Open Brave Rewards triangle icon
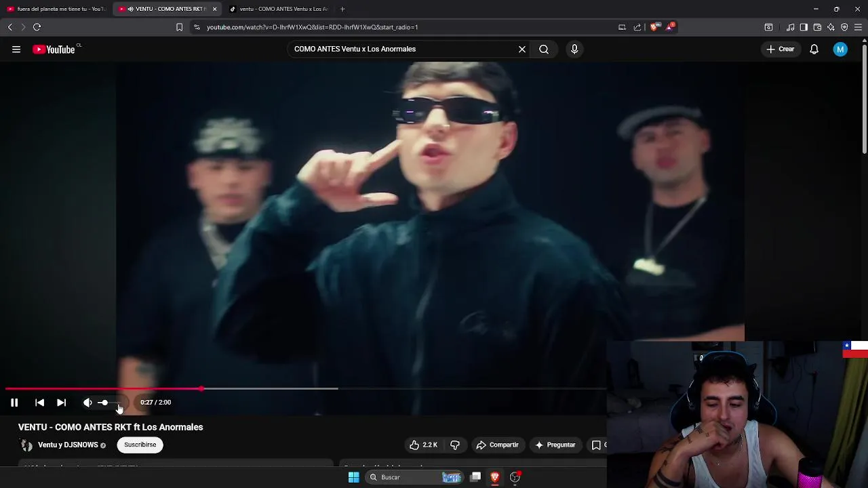 671,26
